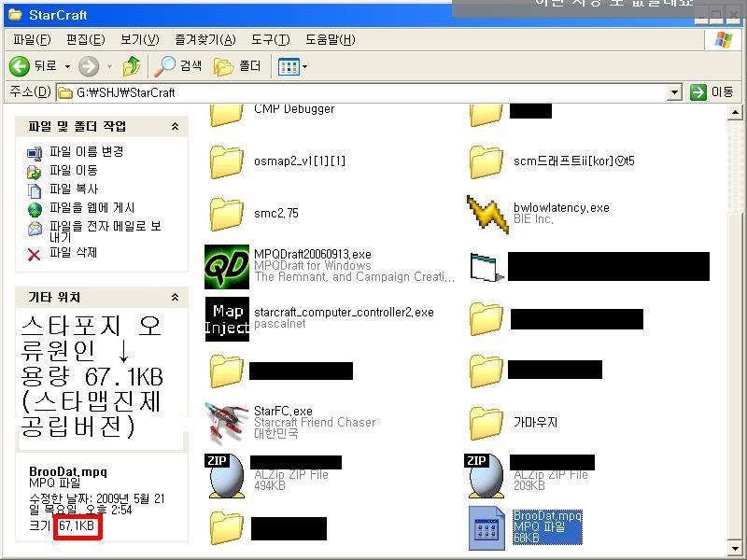The height and width of the screenshot is (560, 747).
Task: Select the 494KB ALZip ZIP file icon
Action: tap(226, 476)
